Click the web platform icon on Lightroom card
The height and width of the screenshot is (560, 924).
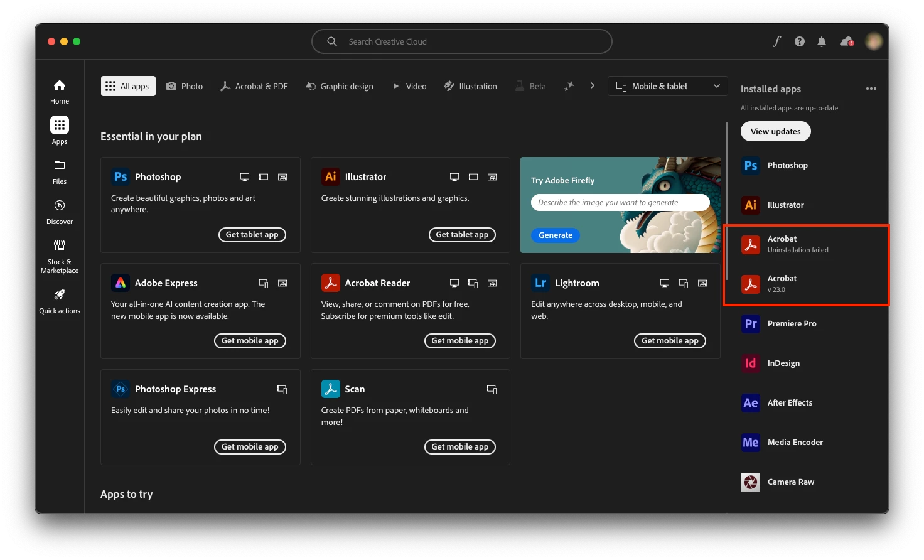pos(702,283)
